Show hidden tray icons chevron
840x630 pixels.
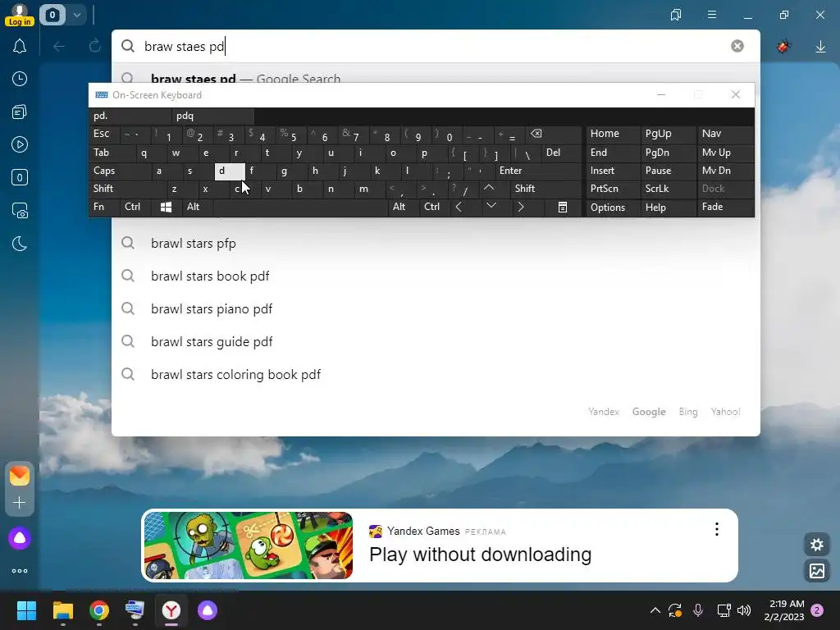pyautogui.click(x=655, y=610)
